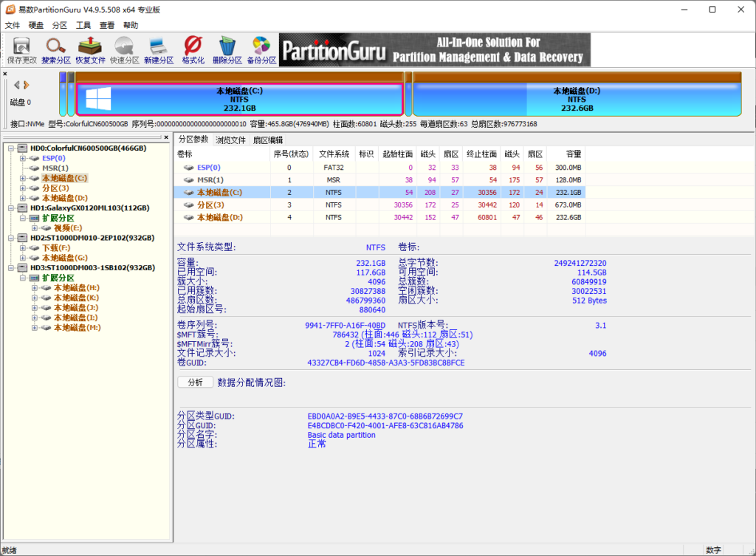Close the left tree panel
Image resolution: width=756 pixels, height=556 pixels.
tap(166, 137)
